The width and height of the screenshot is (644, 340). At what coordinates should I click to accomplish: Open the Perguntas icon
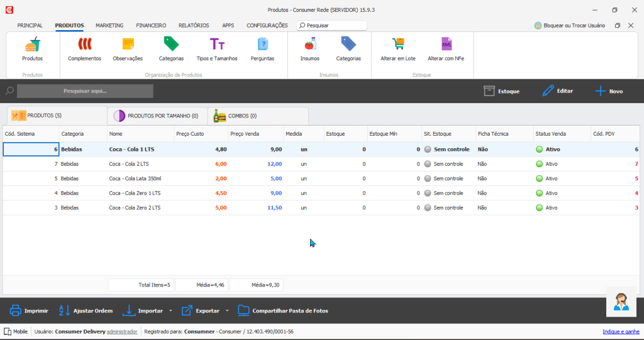(262, 45)
